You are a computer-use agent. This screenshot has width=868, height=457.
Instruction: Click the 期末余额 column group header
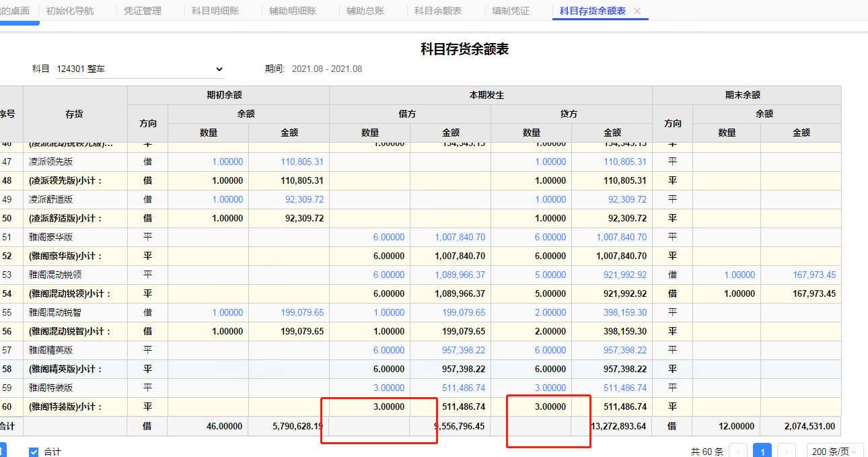point(747,95)
